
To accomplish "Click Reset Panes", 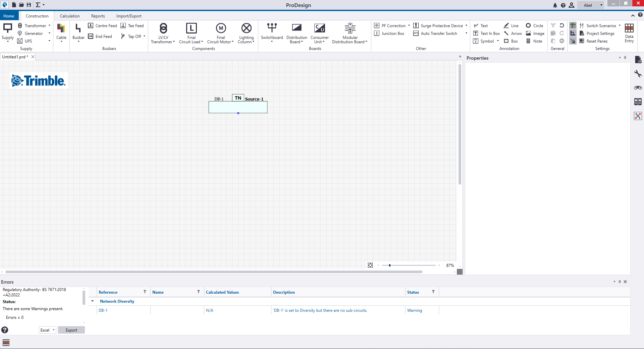I will pyautogui.click(x=593, y=41).
